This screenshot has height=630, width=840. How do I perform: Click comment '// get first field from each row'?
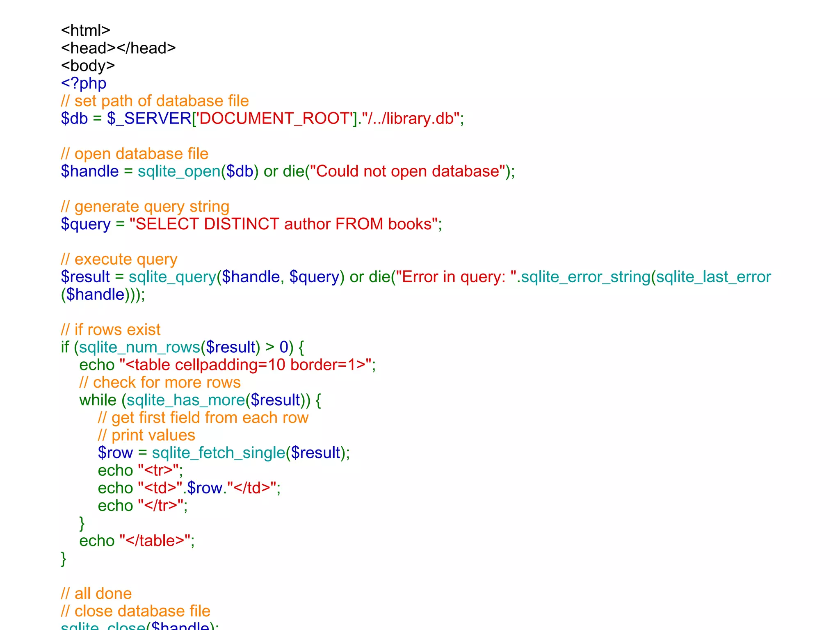tap(203, 418)
